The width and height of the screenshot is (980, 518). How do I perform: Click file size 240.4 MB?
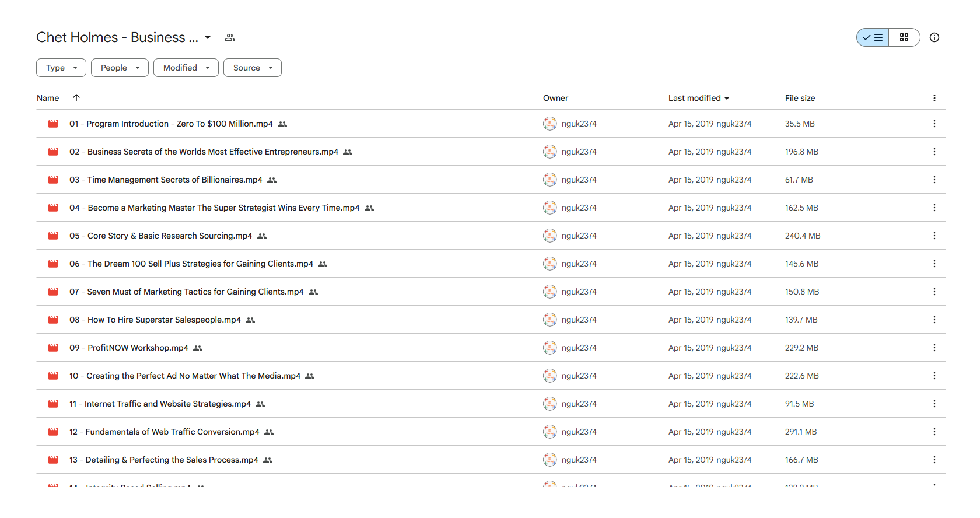pos(803,236)
